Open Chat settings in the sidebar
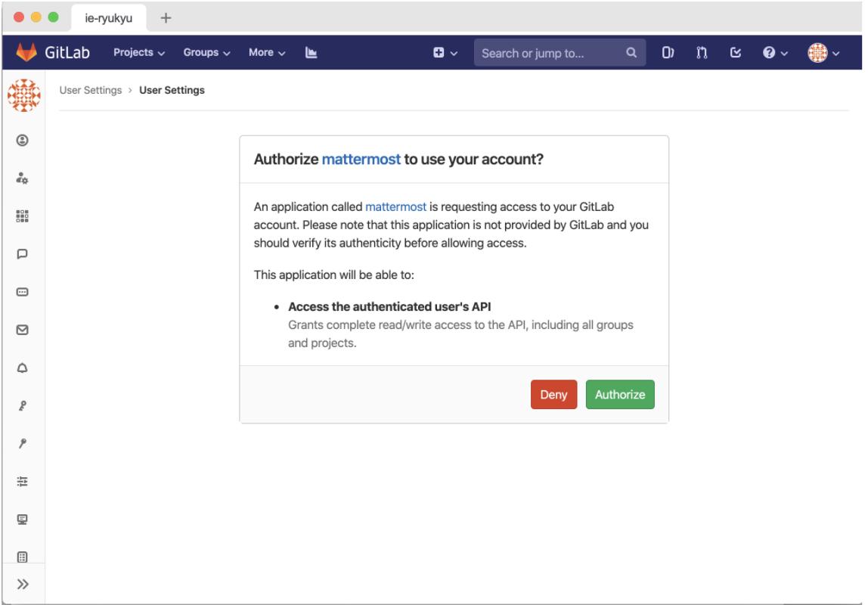868x605 pixels. (22, 254)
